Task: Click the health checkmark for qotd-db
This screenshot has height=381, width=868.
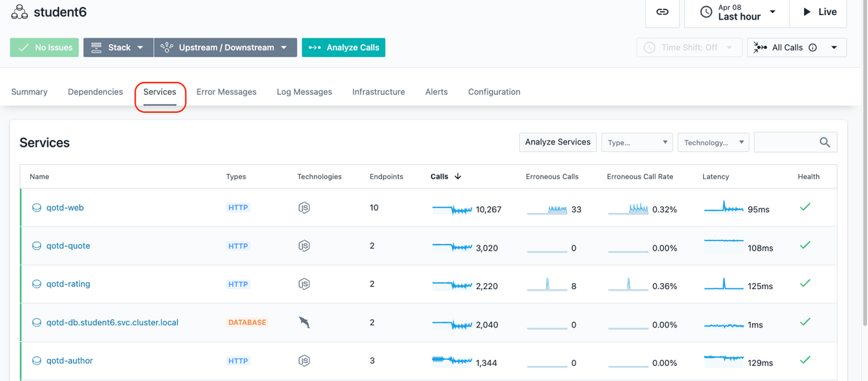Action: pyautogui.click(x=805, y=322)
